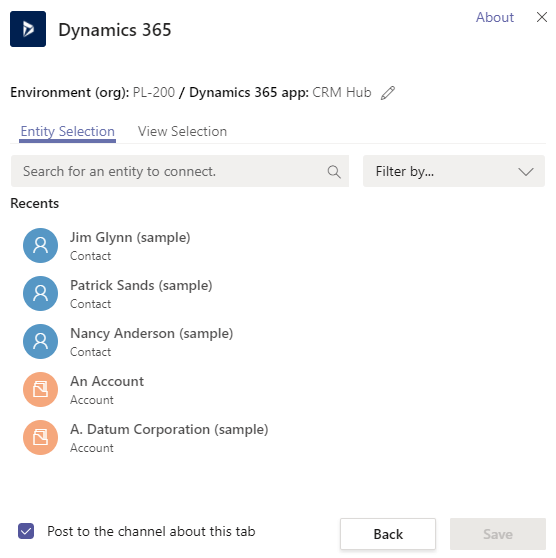Select A. Datum Corporation account icon
The width and height of the screenshot is (556, 558).
pyautogui.click(x=40, y=438)
